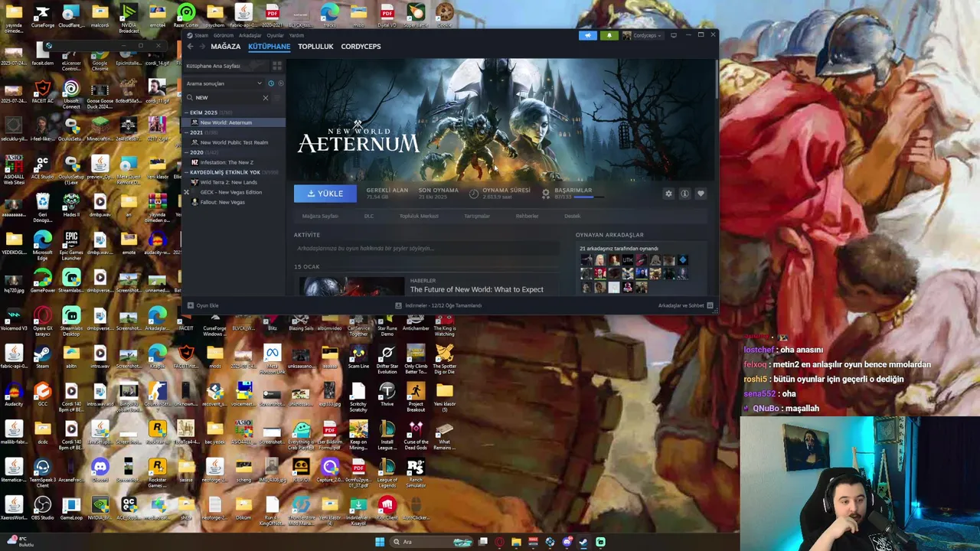The image size is (980, 551).
Task: Click the activity comment input field
Action: point(426,249)
